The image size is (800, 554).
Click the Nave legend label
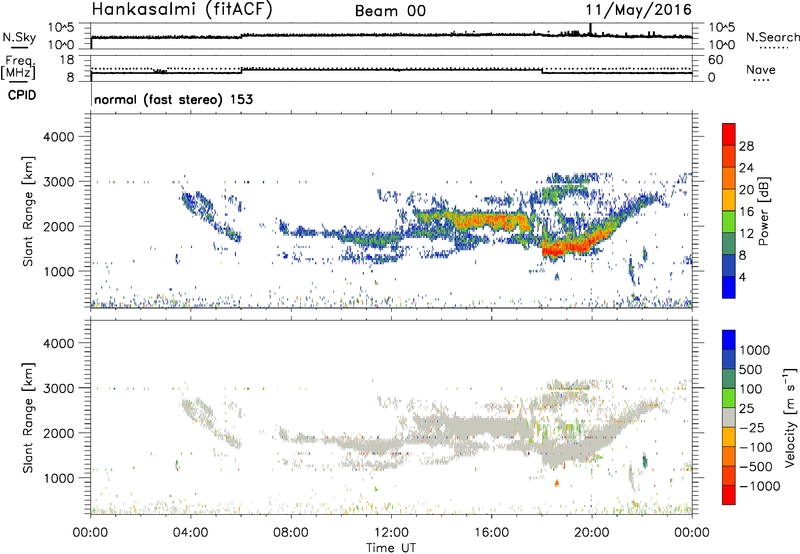(761, 70)
